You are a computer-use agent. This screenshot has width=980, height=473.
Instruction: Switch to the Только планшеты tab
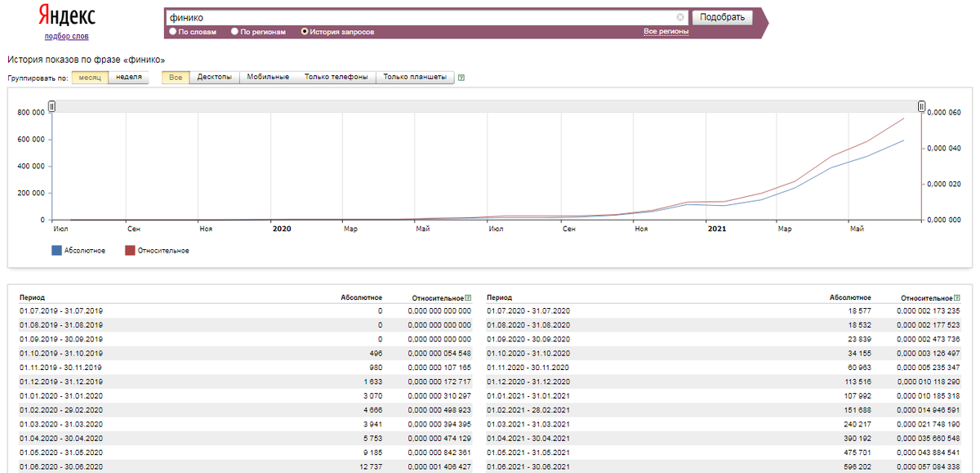415,78
